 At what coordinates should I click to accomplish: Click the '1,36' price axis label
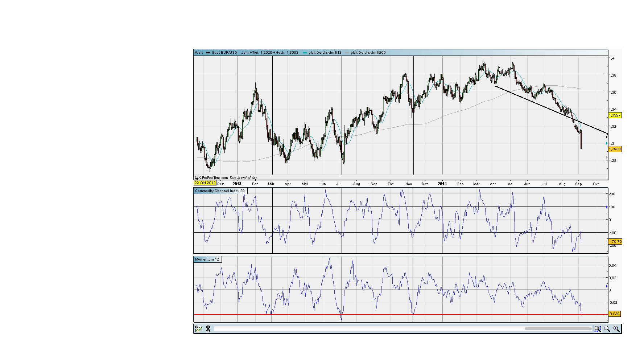tap(613, 93)
